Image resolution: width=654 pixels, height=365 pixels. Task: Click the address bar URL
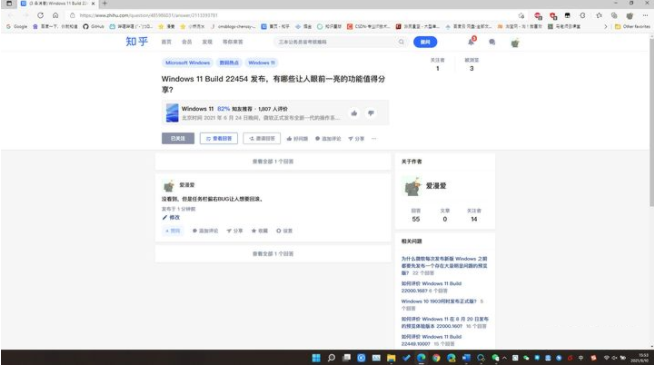(148, 15)
